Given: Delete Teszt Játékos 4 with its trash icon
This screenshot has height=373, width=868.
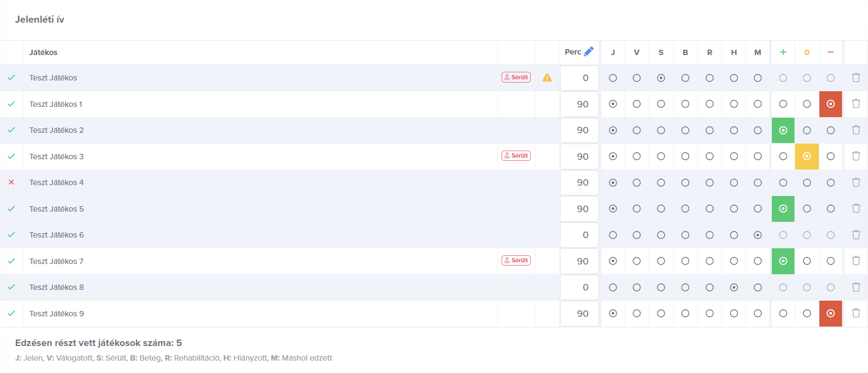Looking at the screenshot, I should (x=856, y=182).
